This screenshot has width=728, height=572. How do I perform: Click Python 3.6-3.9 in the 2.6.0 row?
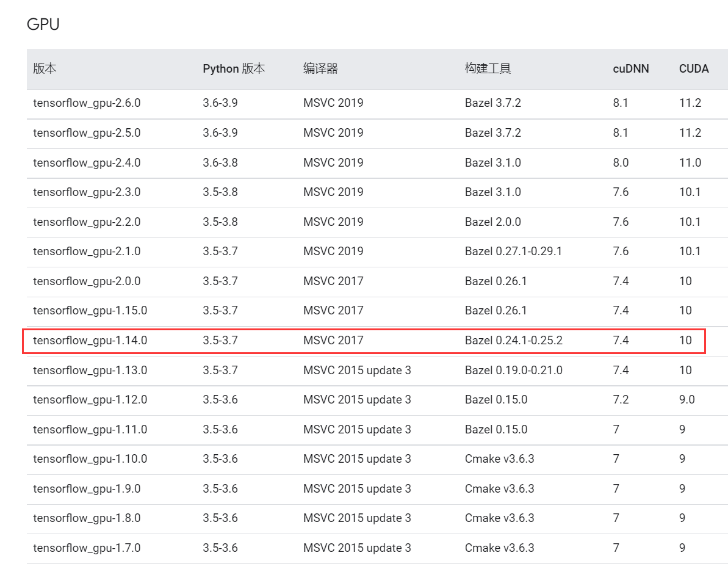click(x=220, y=103)
